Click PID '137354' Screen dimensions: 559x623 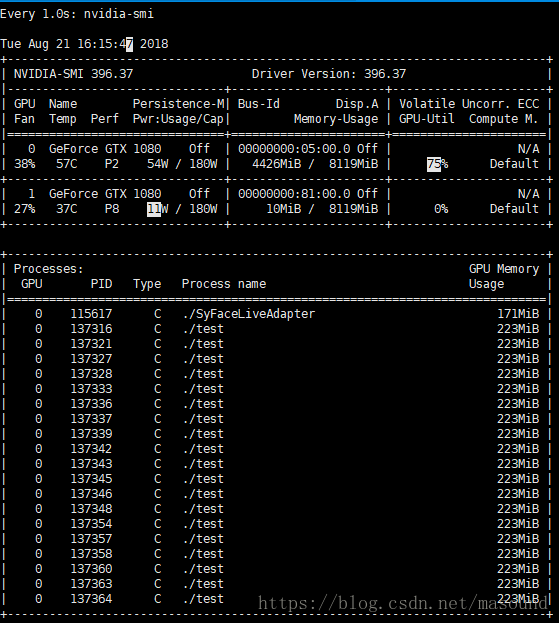tap(91, 524)
